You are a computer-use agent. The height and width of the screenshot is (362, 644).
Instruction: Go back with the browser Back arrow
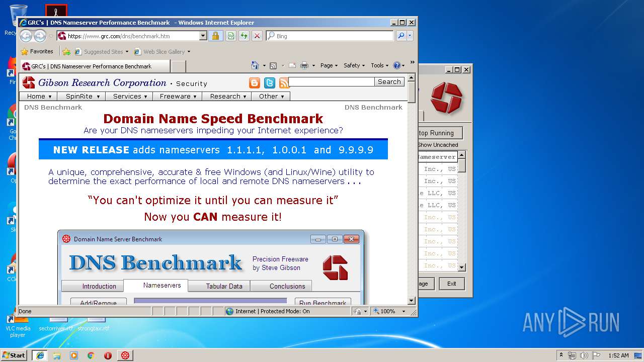(x=26, y=36)
